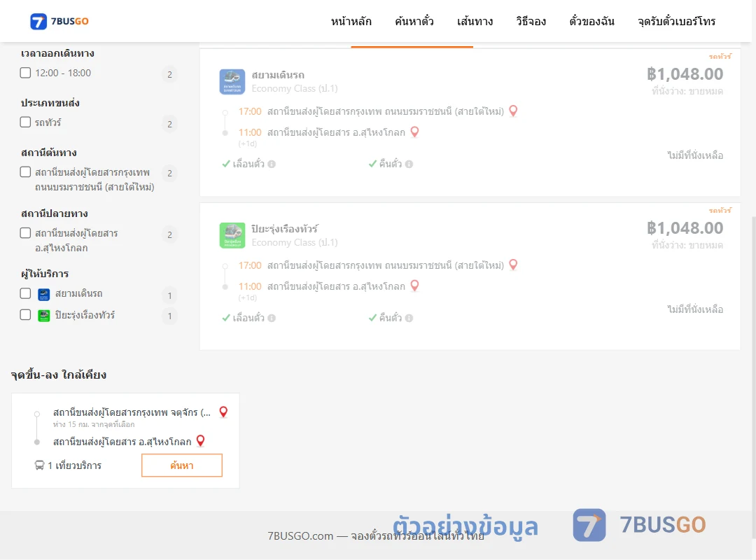Image resolution: width=756 pixels, height=560 pixels.
Task: Click the สยามเดินรถ operator name in result card
Action: tap(278, 75)
